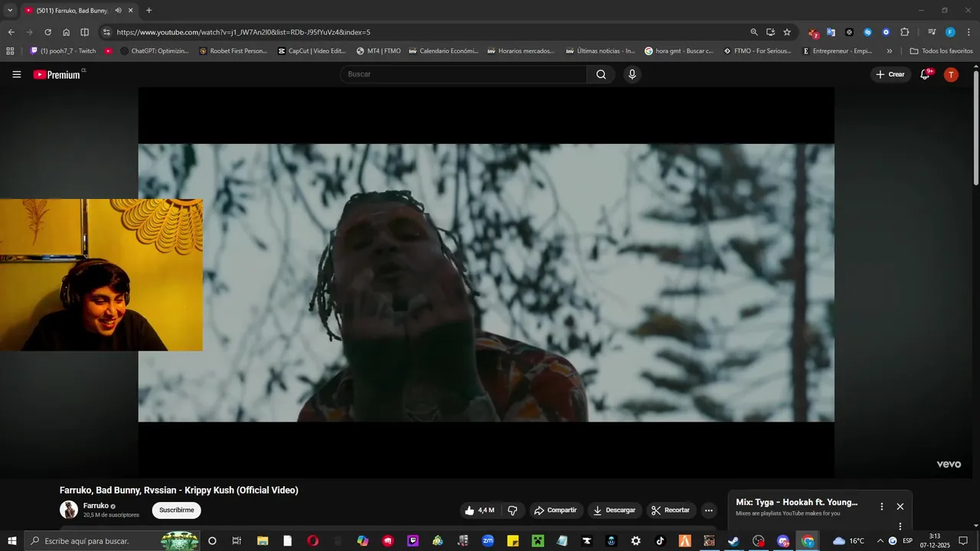Screen dimensions: 980x551
Task: Open media controls icon in toolbar
Action: click(932, 32)
